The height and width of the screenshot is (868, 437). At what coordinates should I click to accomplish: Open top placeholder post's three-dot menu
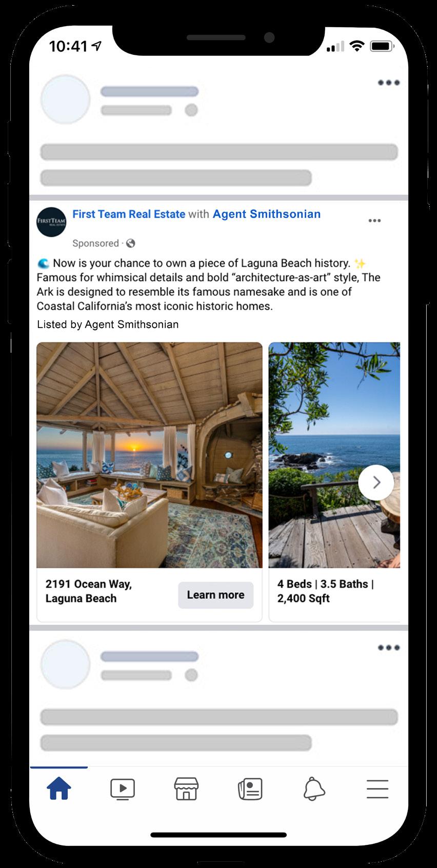coord(388,83)
